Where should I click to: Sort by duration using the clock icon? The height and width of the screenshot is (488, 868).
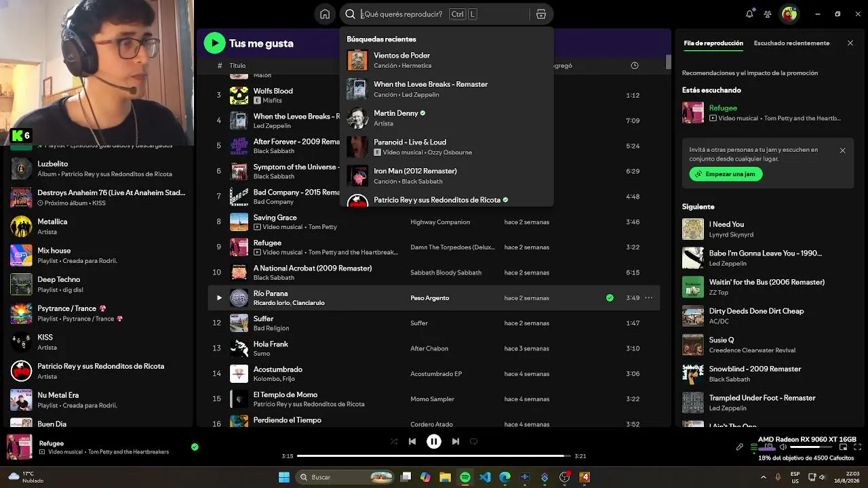pos(635,66)
